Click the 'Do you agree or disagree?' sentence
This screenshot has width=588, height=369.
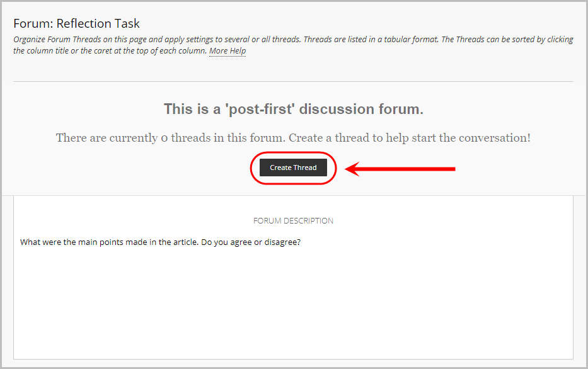pos(251,242)
